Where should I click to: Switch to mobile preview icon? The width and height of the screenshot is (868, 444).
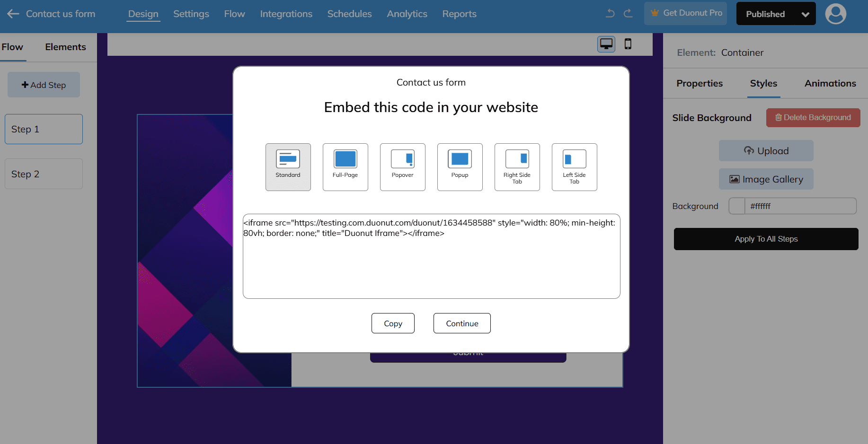[x=628, y=44]
